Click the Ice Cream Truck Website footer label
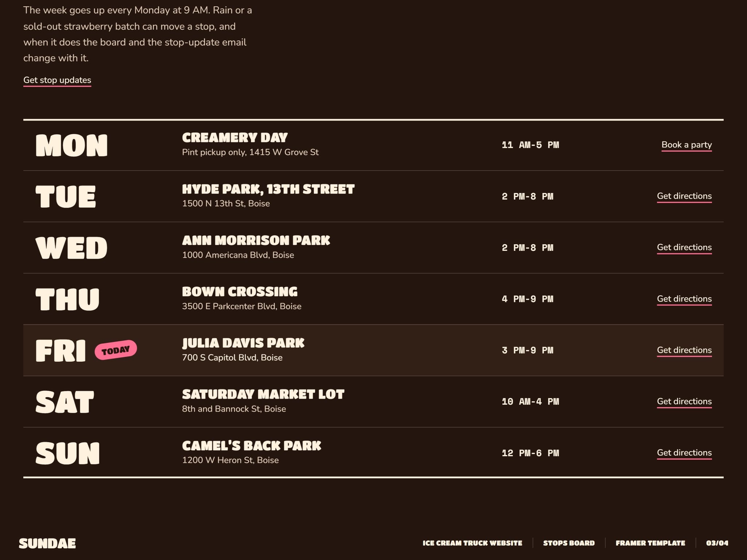Screen dimensions: 747x560 pos(472,543)
